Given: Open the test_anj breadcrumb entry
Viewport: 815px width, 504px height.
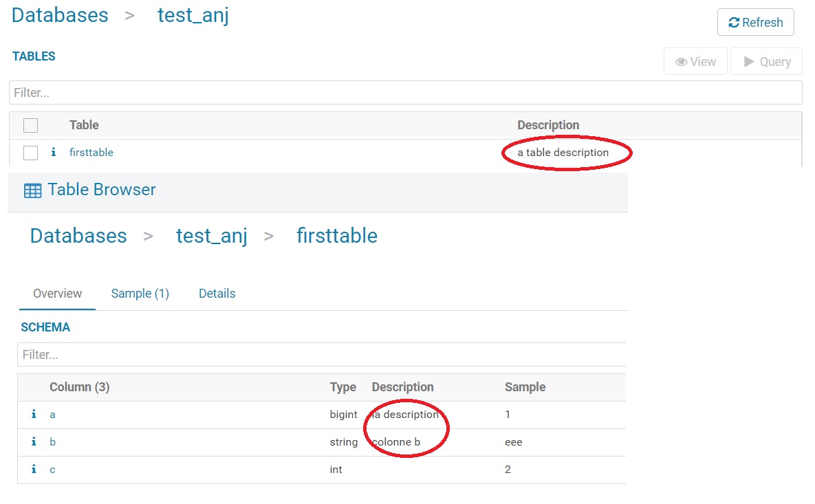Looking at the screenshot, I should coord(211,235).
